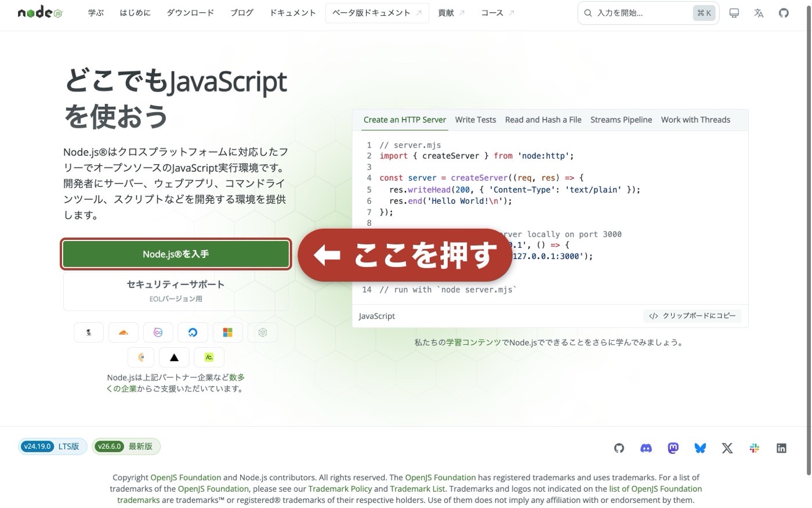Image resolution: width=812 pixels, height=508 pixels.
Task: Open the Slack footer icon
Action: pos(754,448)
